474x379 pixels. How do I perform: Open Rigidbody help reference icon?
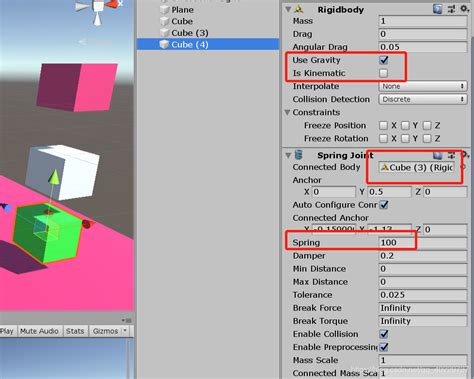[438, 9]
